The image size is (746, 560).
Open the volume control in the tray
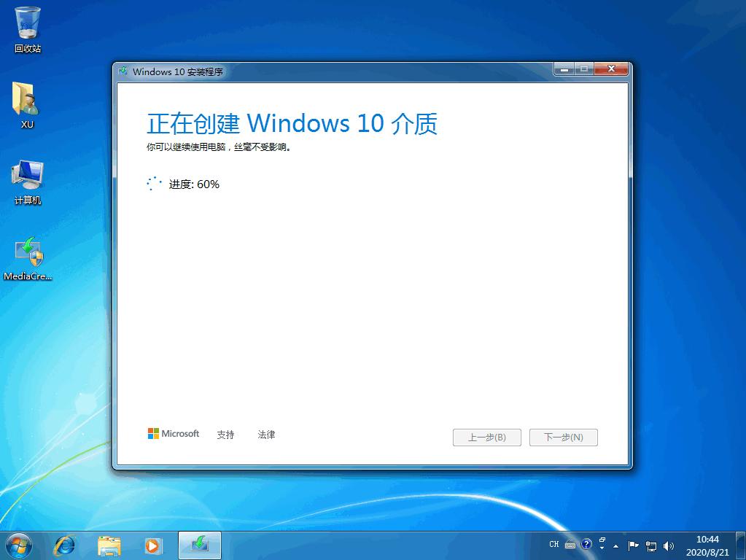[668, 545]
